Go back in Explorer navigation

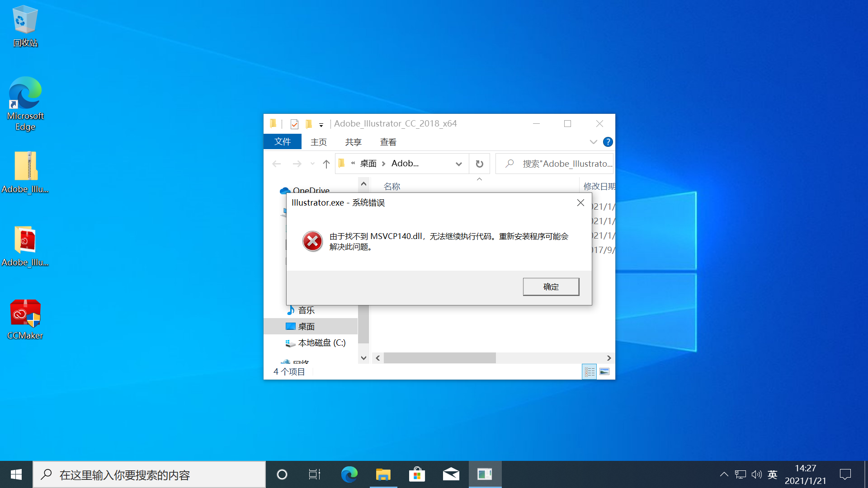pos(277,164)
